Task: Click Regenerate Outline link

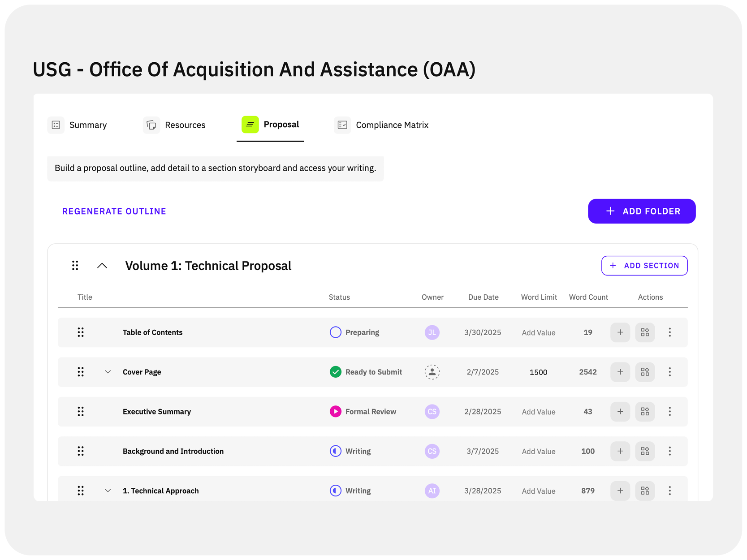Action: tap(114, 211)
